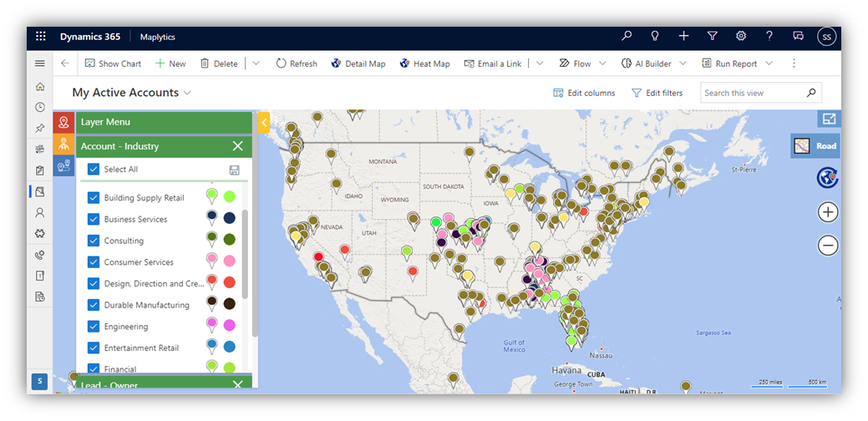Open advanced find funnel icon in top bar
Screen dimensions: 868x421
point(713,36)
